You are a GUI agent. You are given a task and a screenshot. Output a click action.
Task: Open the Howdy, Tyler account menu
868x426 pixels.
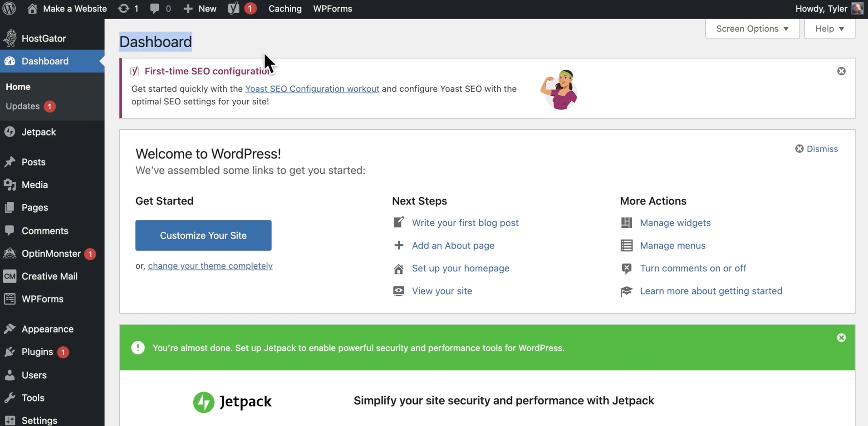[829, 9]
